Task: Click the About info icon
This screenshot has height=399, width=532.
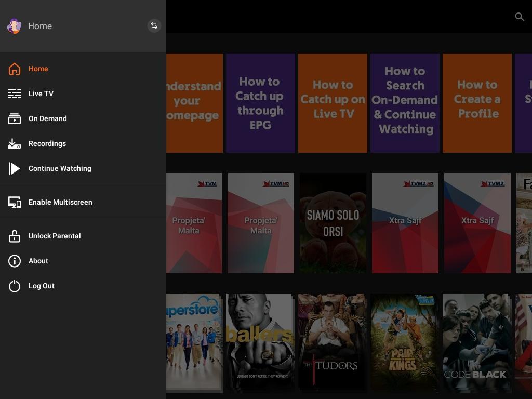Action: coord(14,261)
